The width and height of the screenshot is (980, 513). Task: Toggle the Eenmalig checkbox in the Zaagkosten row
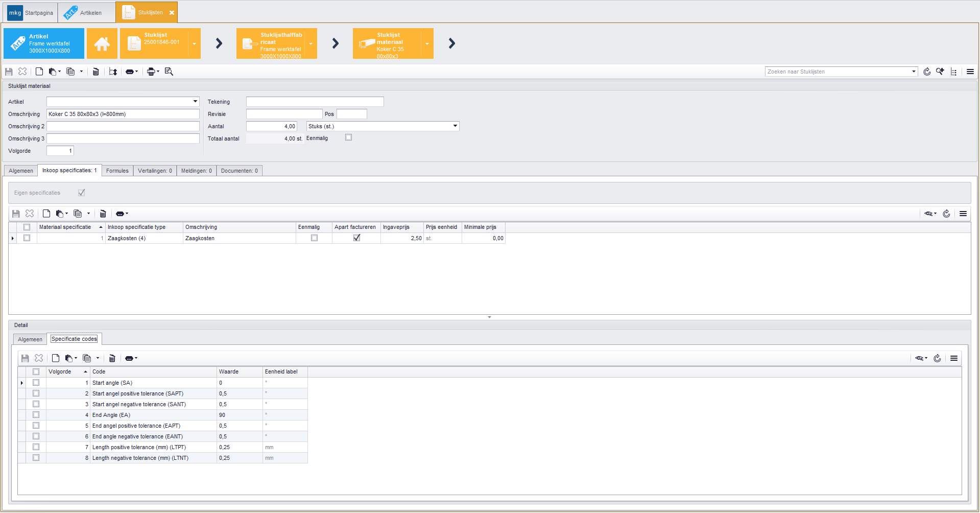tap(314, 238)
